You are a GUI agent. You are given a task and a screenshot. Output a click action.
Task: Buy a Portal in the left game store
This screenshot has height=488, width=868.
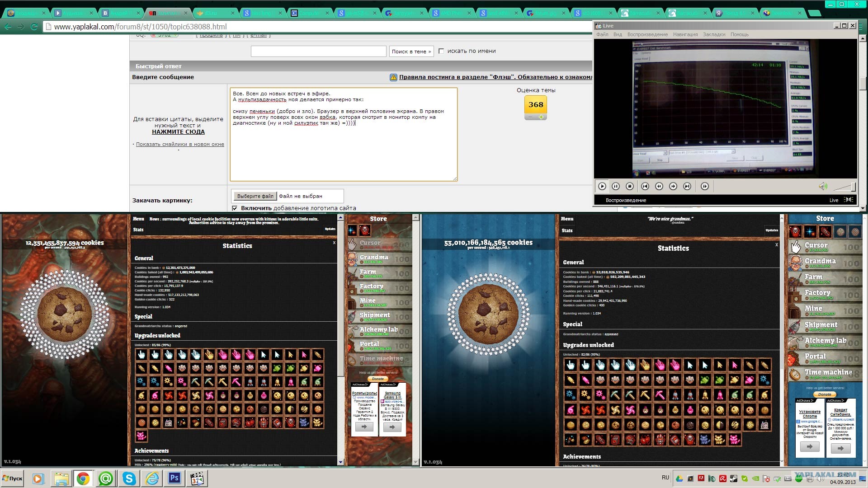(379, 346)
